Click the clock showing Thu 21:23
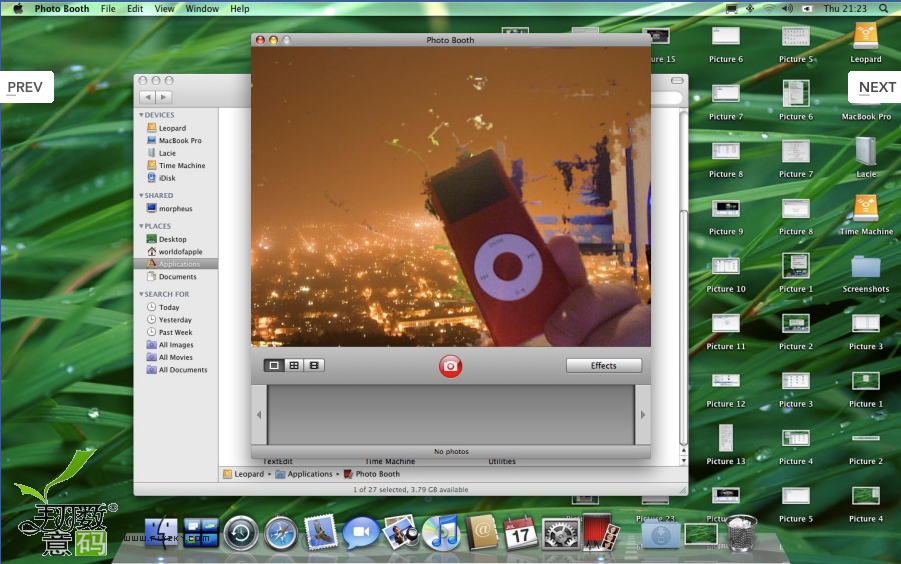Viewport: 901px width, 564px height. pyautogui.click(x=845, y=9)
